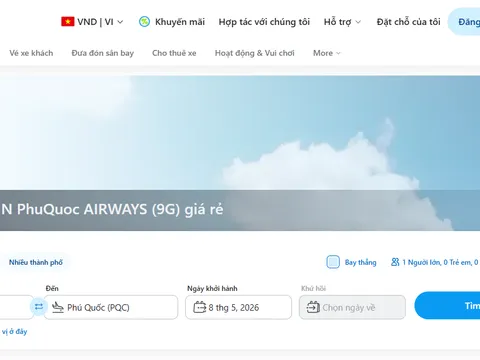Click the PhuQuoc AIRWAYS (9G) giá rẻ heading
Screen dimensions: 480x360
coord(112,209)
